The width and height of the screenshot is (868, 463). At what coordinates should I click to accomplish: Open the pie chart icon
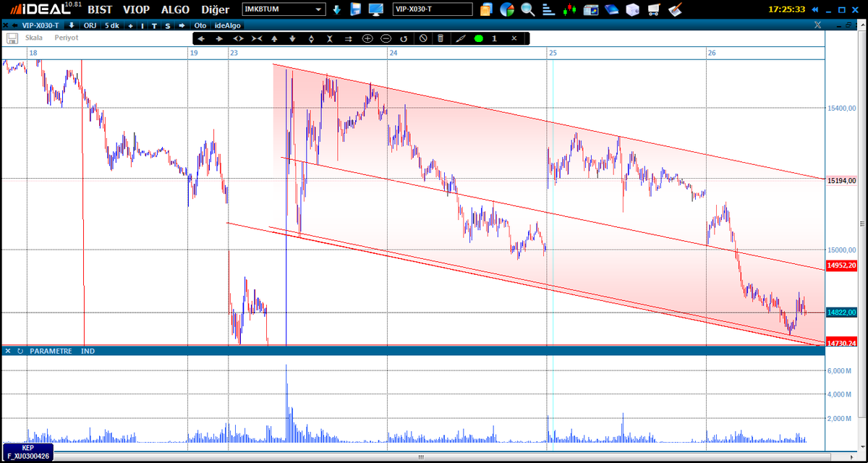click(507, 9)
